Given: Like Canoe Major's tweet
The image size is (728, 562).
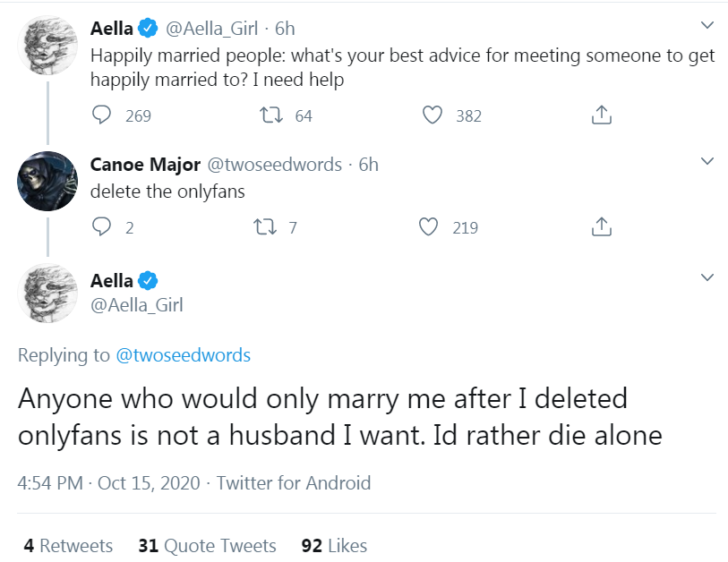Looking at the screenshot, I should click(x=433, y=227).
